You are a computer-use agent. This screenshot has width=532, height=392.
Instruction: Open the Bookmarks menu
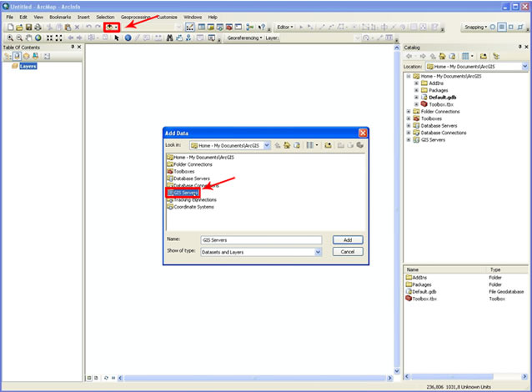(60, 17)
